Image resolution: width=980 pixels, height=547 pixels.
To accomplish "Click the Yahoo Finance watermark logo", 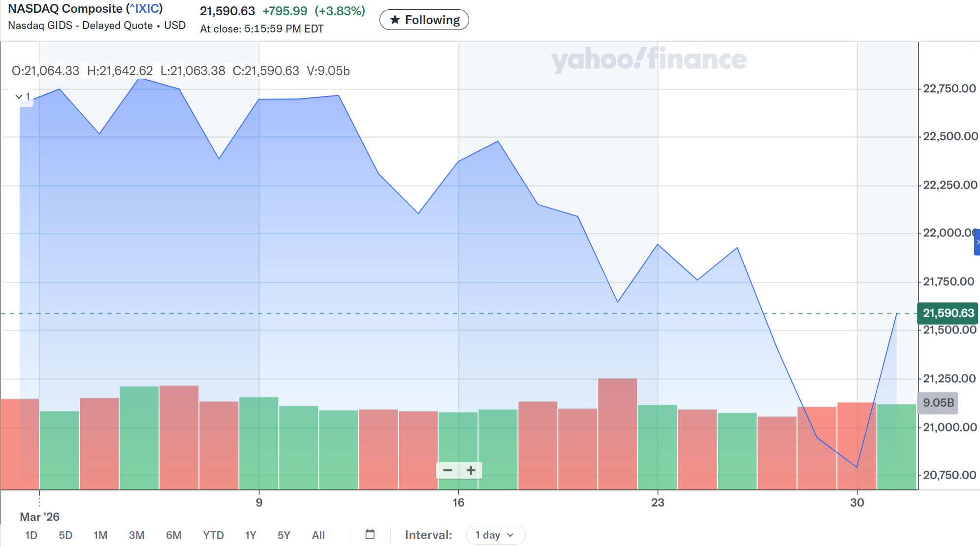I will pyautogui.click(x=648, y=60).
